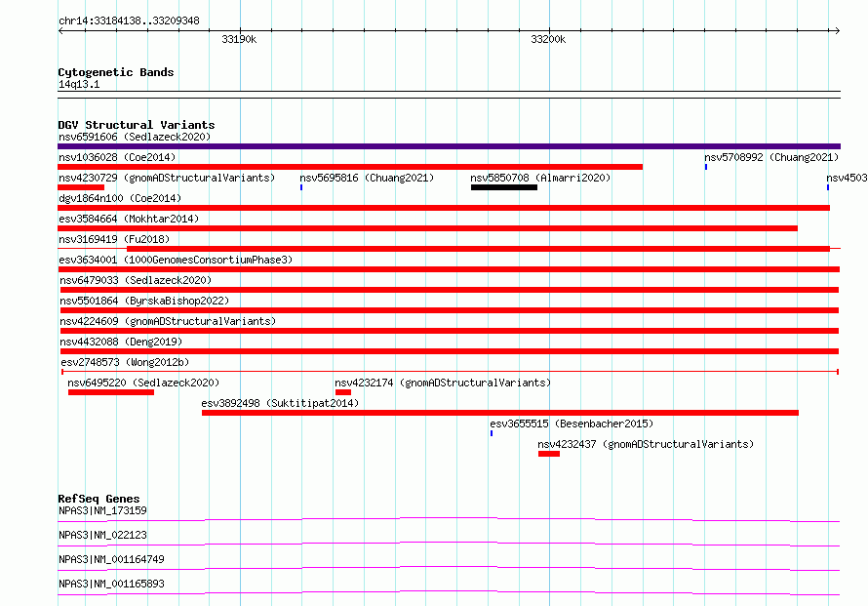Click the nsv5695816 (Chuang2021) blue marker
The image size is (868, 606).
[x=301, y=187]
